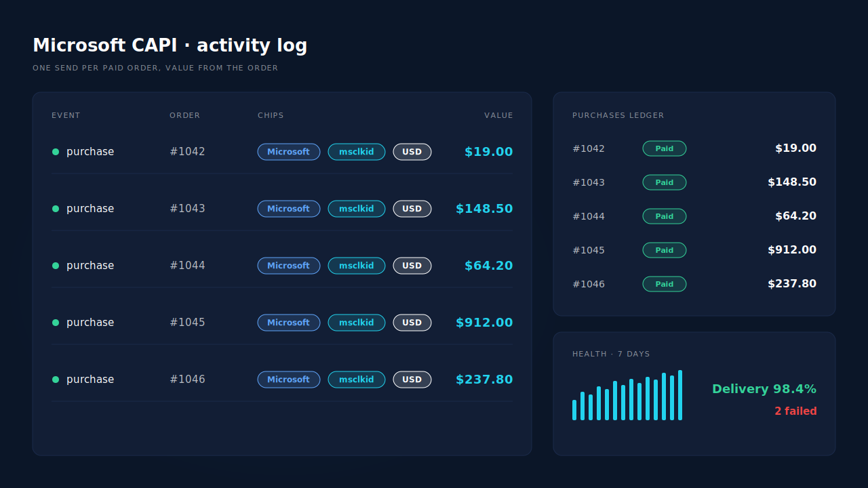The height and width of the screenshot is (488, 868).
Task: Select #1044 in the Purchases Ledger
Action: tap(589, 216)
